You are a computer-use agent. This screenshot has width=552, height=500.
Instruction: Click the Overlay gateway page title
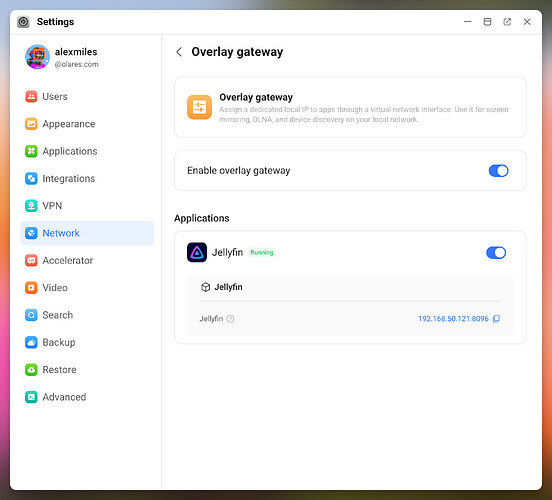(x=237, y=52)
